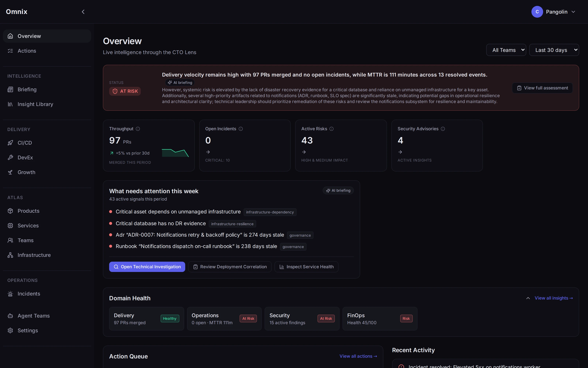Click governance tag on ADR-0007 row

click(300, 235)
